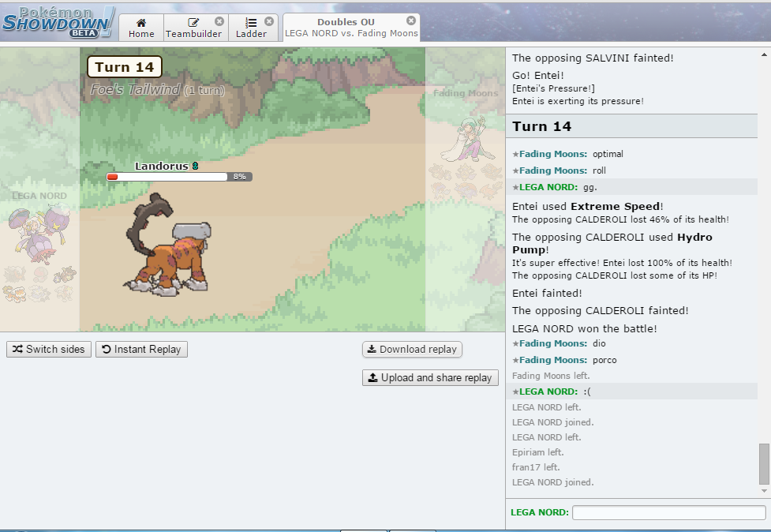The image size is (771, 532).
Task: Click the Turn 14 heading in chat log
Action: (x=541, y=126)
